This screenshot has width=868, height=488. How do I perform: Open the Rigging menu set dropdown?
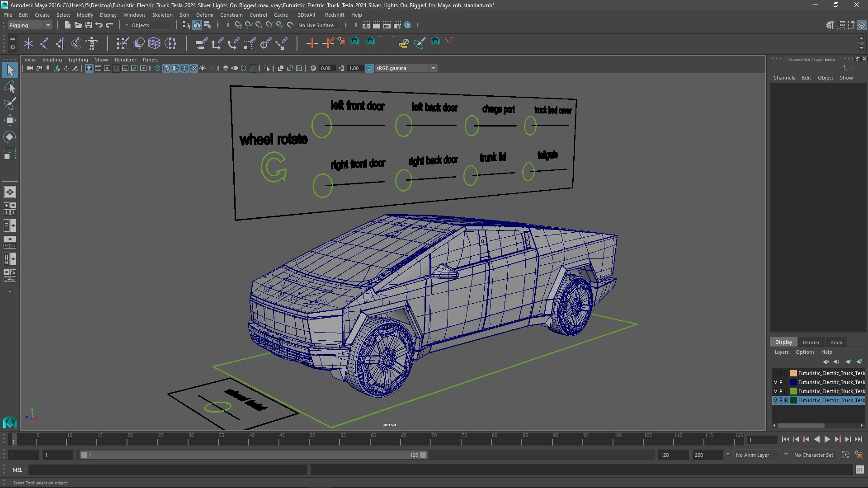pyautogui.click(x=30, y=25)
